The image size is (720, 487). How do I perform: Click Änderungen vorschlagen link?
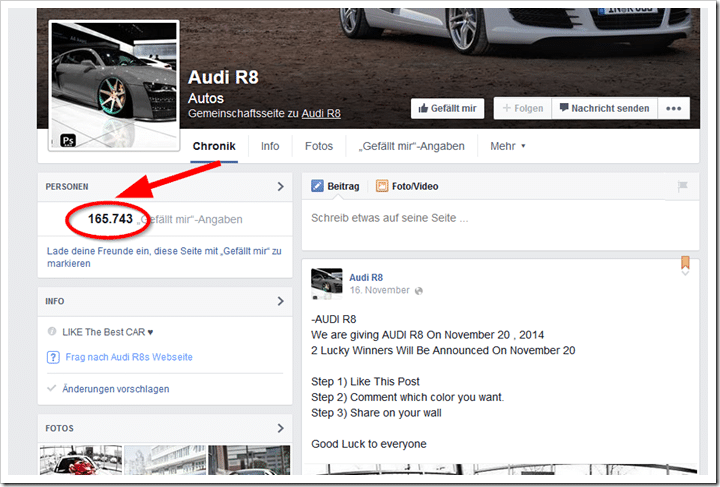[x=116, y=389]
